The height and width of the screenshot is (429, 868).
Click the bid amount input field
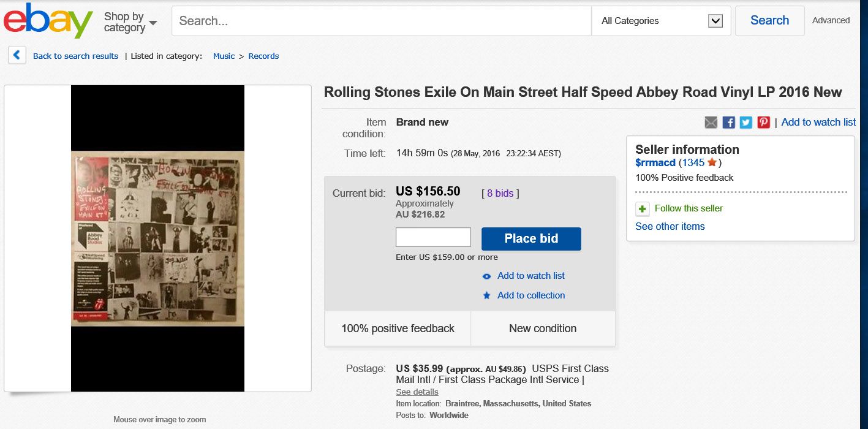click(433, 237)
